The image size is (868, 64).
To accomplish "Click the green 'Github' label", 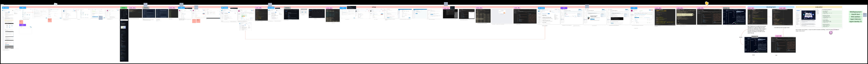I will [124, 8].
